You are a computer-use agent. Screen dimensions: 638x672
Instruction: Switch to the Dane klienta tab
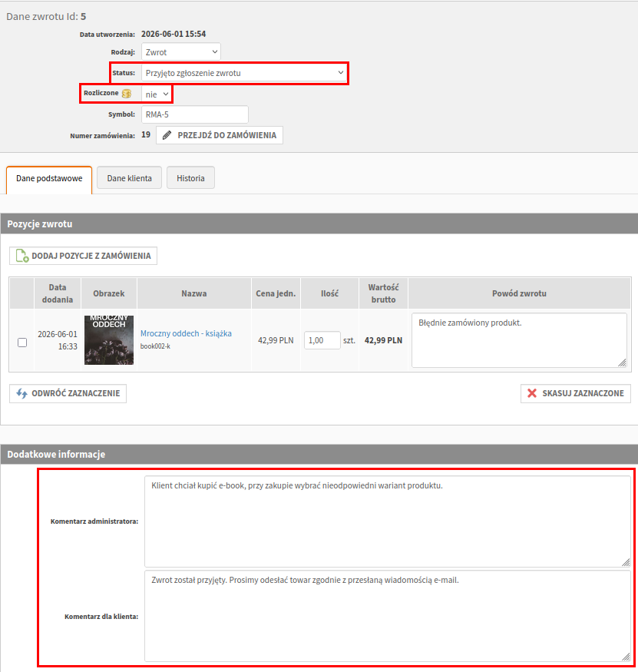(x=130, y=178)
